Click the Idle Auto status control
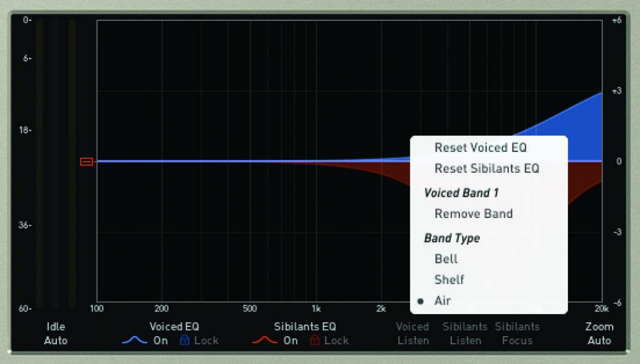Image resolution: width=640 pixels, height=364 pixels. click(x=56, y=333)
